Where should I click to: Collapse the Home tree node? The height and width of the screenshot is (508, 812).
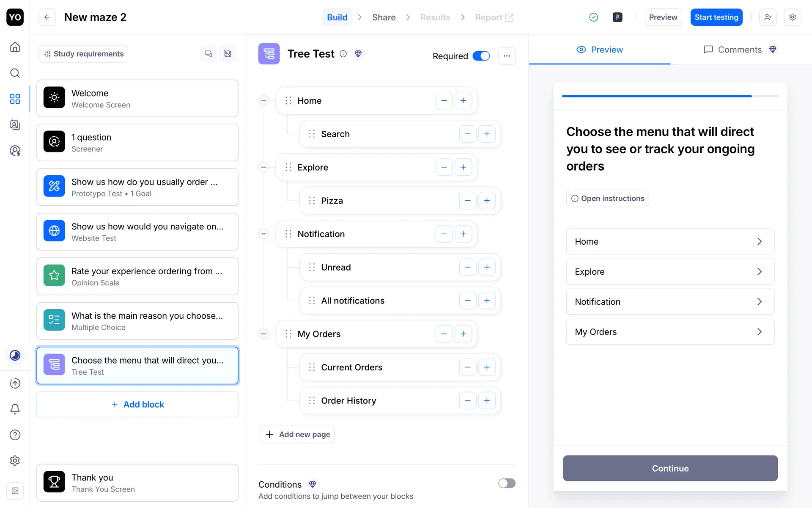[263, 101]
